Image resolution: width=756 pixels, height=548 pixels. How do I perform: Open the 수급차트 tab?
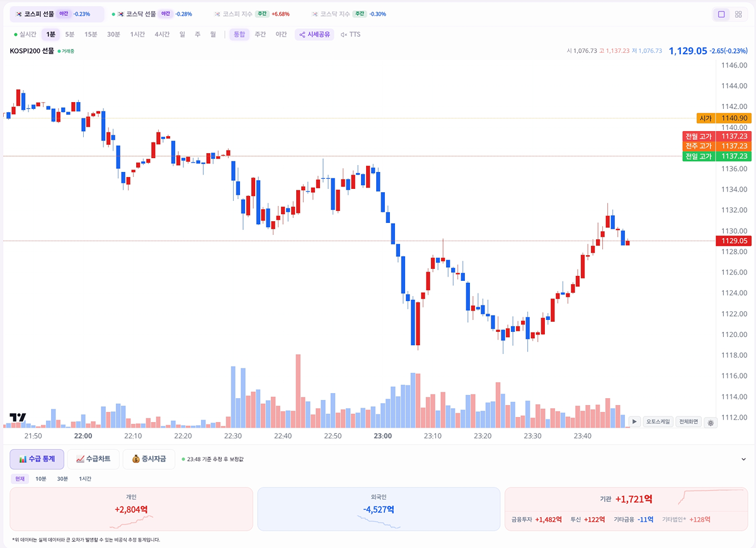point(93,459)
